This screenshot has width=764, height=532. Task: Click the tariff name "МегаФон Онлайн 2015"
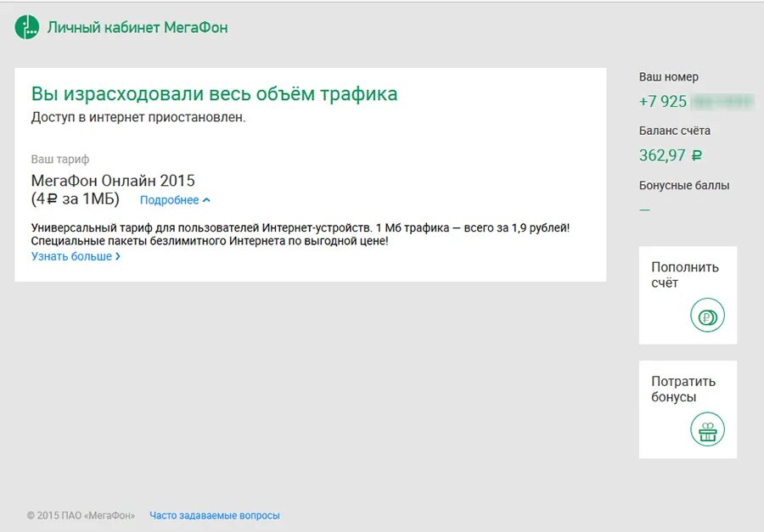tap(113, 181)
